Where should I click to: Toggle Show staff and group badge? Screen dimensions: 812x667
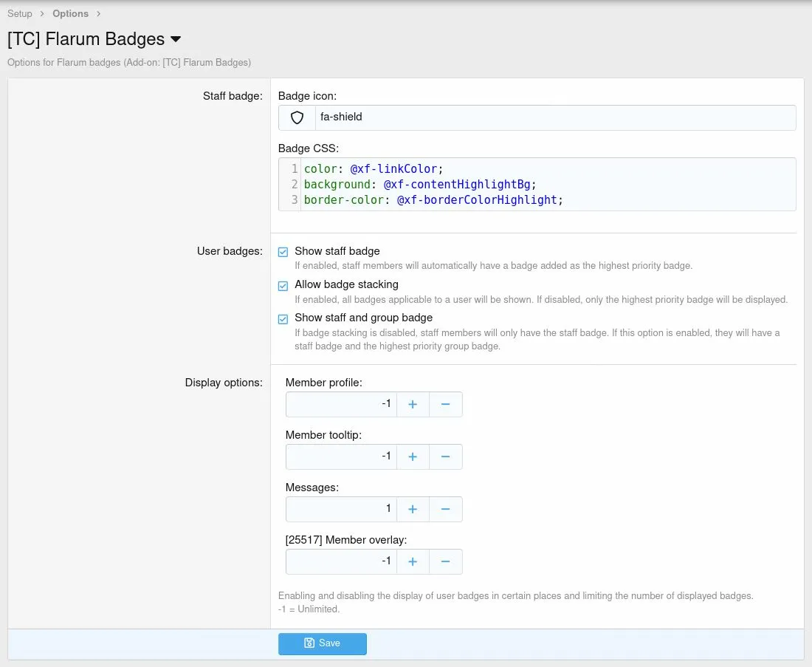click(x=283, y=319)
